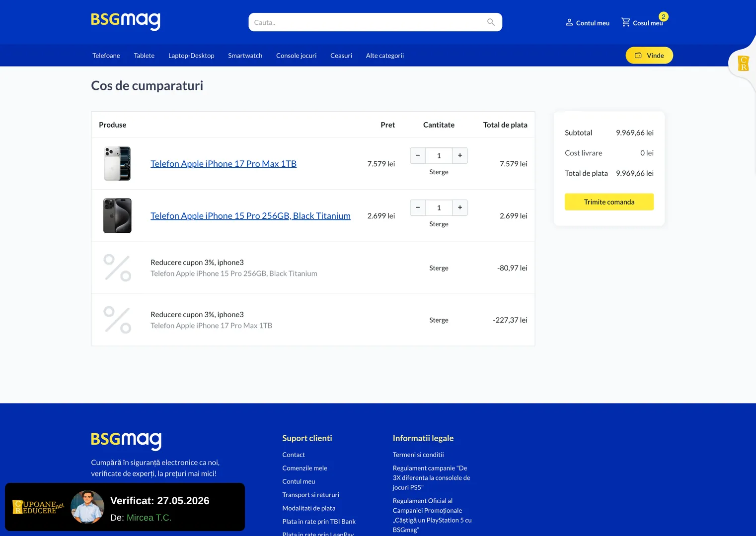Click Mircea T.C. avatar photo

87,507
